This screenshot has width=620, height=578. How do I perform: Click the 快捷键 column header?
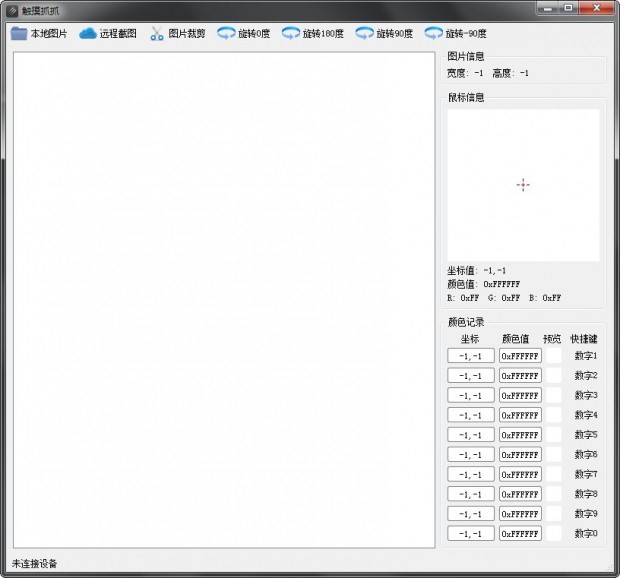[584, 339]
